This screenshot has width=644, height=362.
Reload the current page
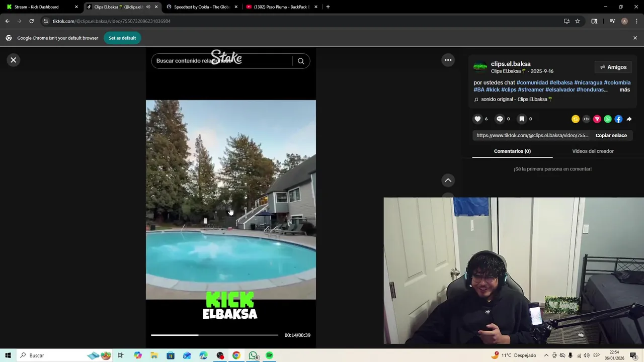31,21
